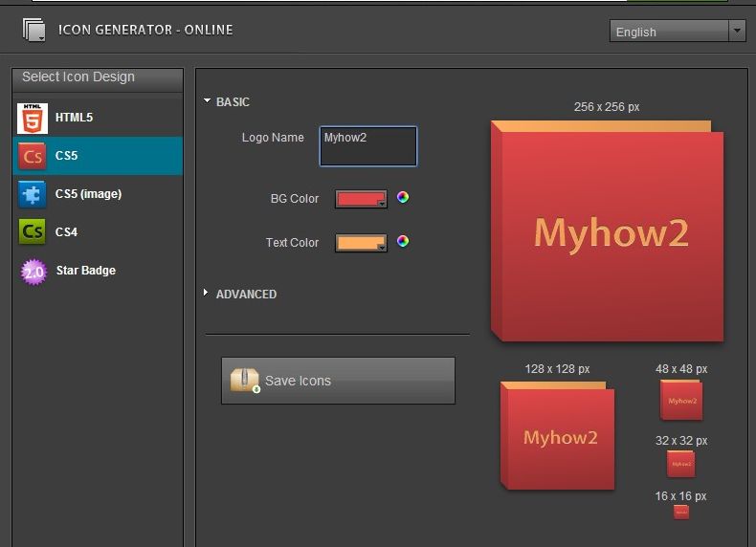Click the 32 x 32 icon preview
Image resolution: width=756 pixels, height=547 pixels.
pos(680,464)
